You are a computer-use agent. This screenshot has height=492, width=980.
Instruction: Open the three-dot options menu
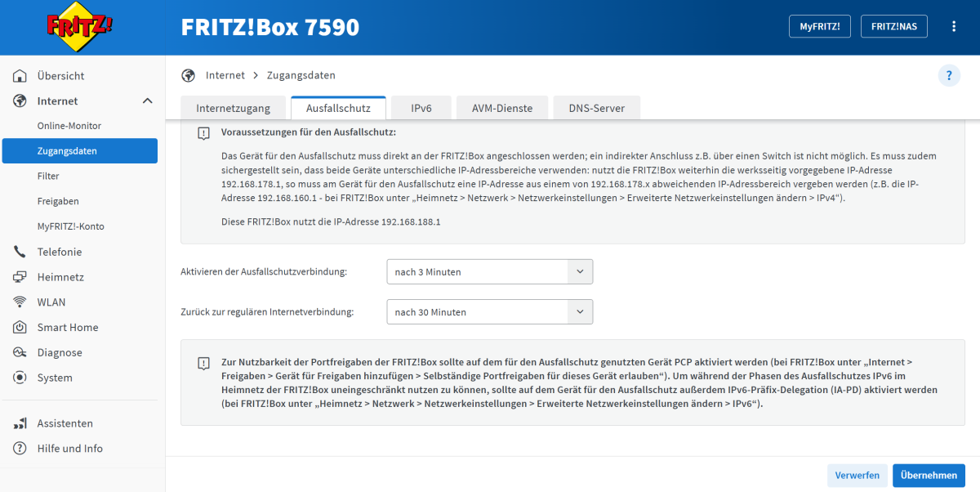954,26
